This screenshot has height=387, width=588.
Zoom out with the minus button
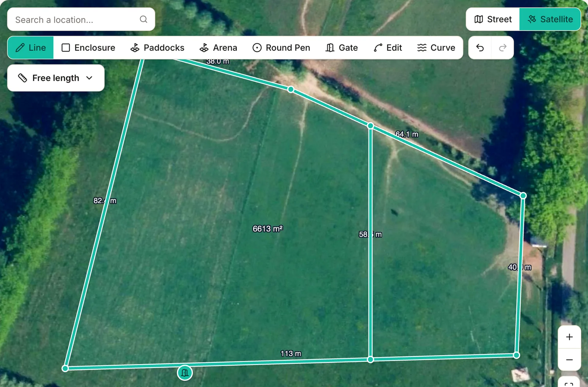click(x=569, y=360)
